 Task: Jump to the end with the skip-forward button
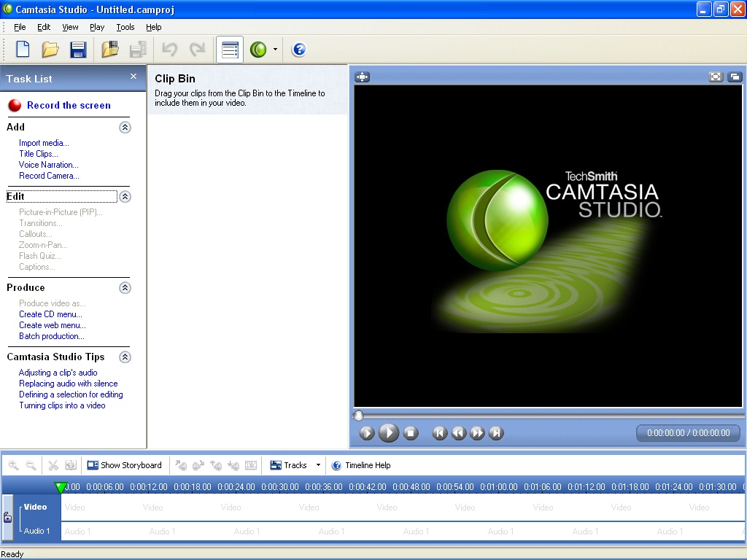(x=496, y=433)
